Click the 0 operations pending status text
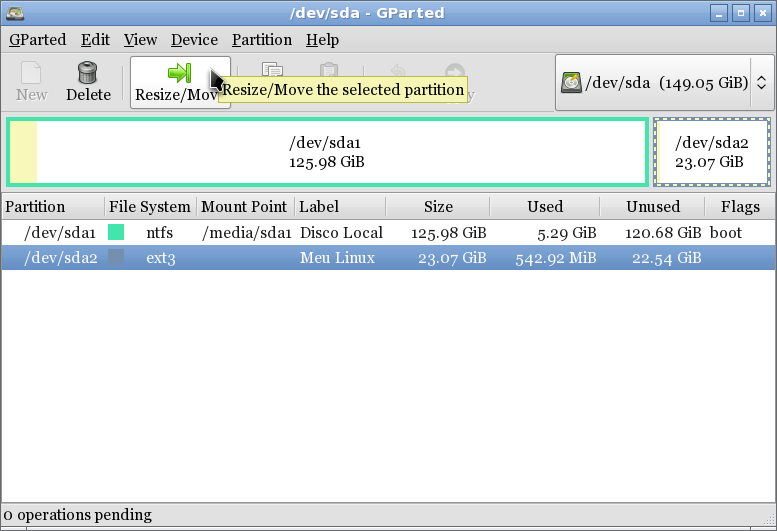This screenshot has height=531, width=777. point(77,515)
